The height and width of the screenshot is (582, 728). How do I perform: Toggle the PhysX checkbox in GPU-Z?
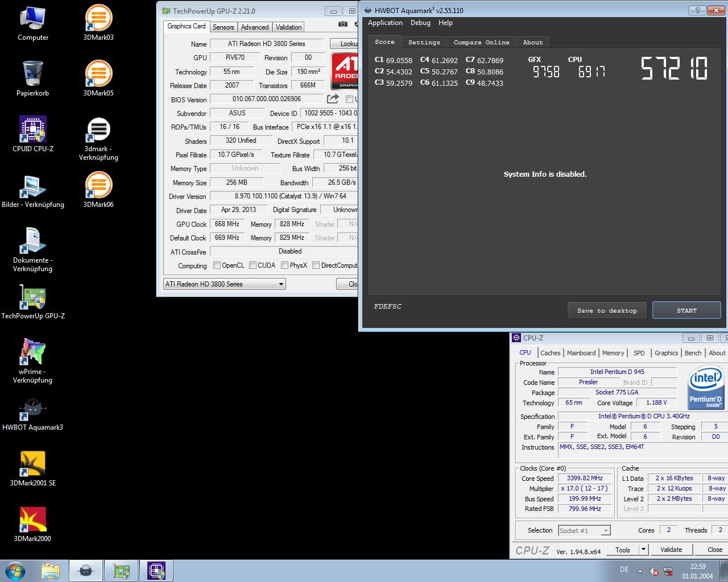(x=284, y=265)
